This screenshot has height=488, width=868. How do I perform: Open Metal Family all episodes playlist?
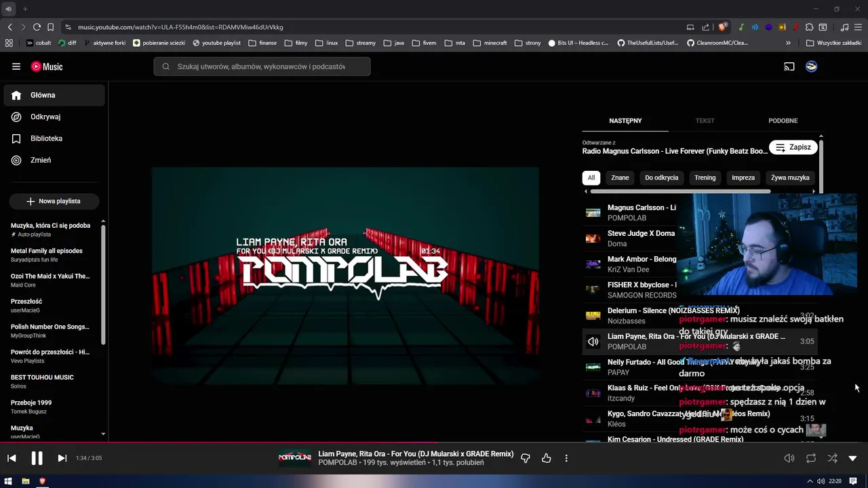51,255
